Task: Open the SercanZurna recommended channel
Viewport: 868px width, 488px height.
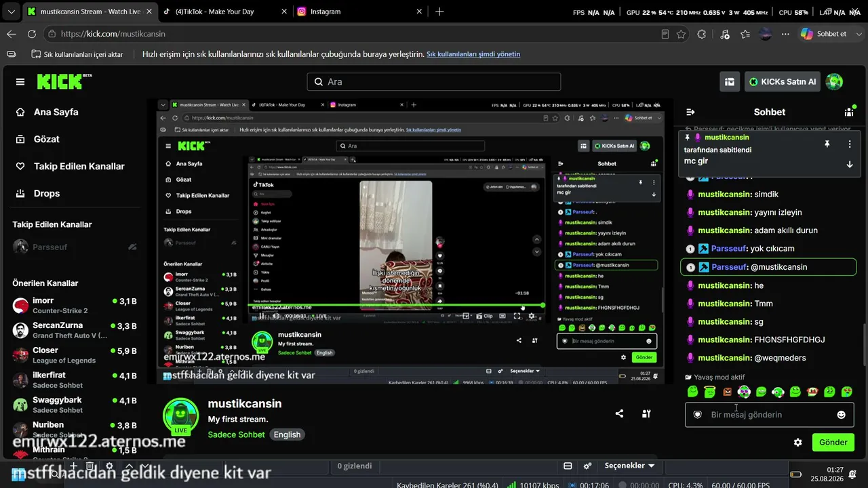Action: [75, 331]
